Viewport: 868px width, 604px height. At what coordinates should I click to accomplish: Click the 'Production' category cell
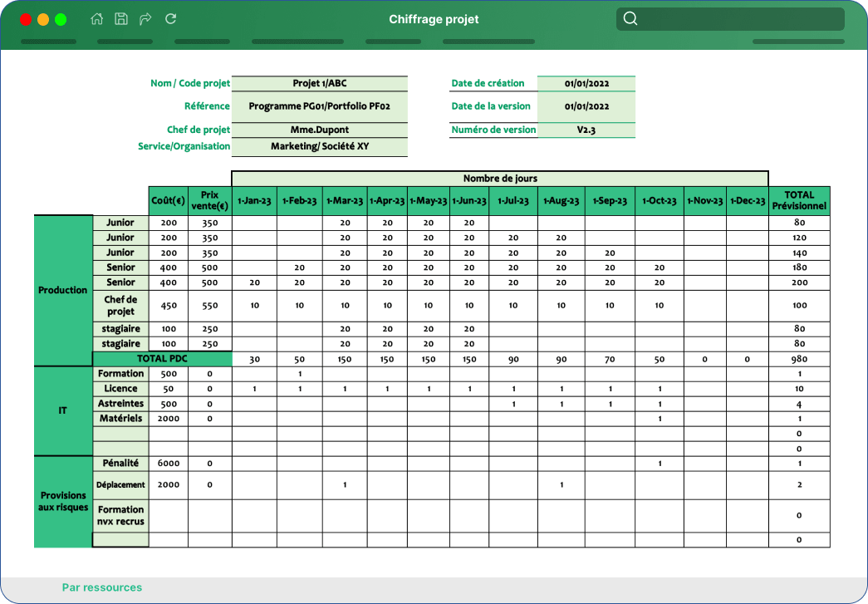[61, 290]
